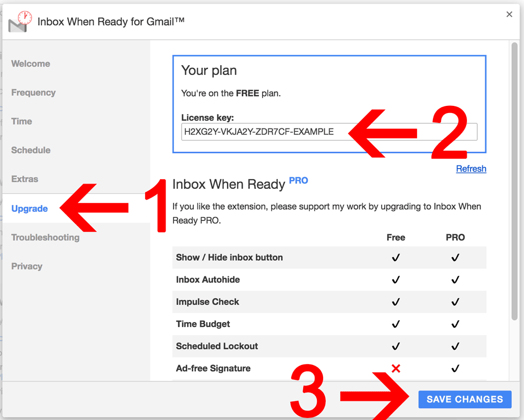
Task: Click the PRO checkmark for Ad-free Signature
Action: 455,369
